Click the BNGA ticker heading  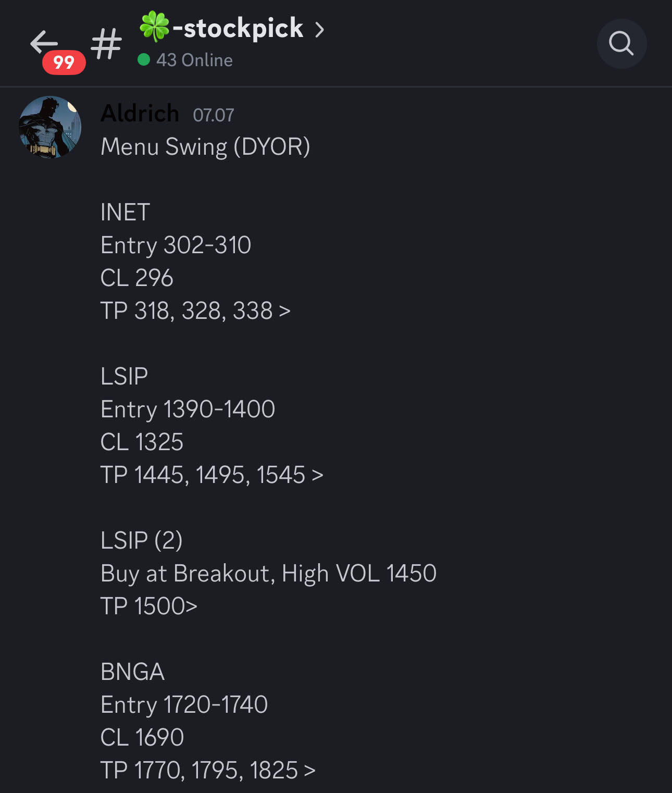[x=132, y=672]
